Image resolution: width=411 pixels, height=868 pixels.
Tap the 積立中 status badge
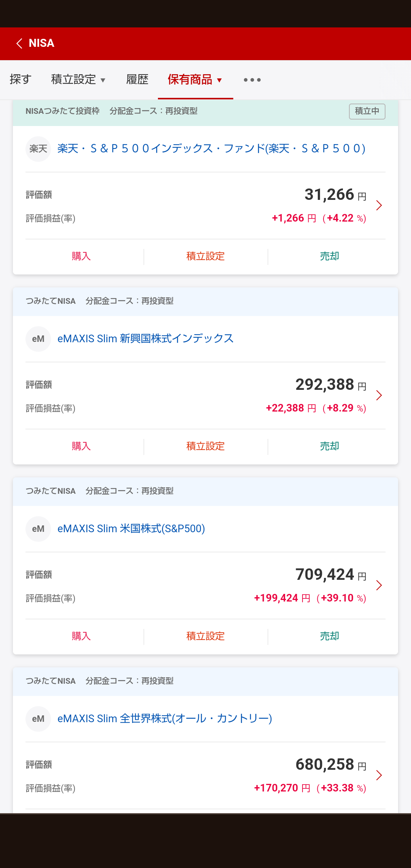(x=367, y=111)
